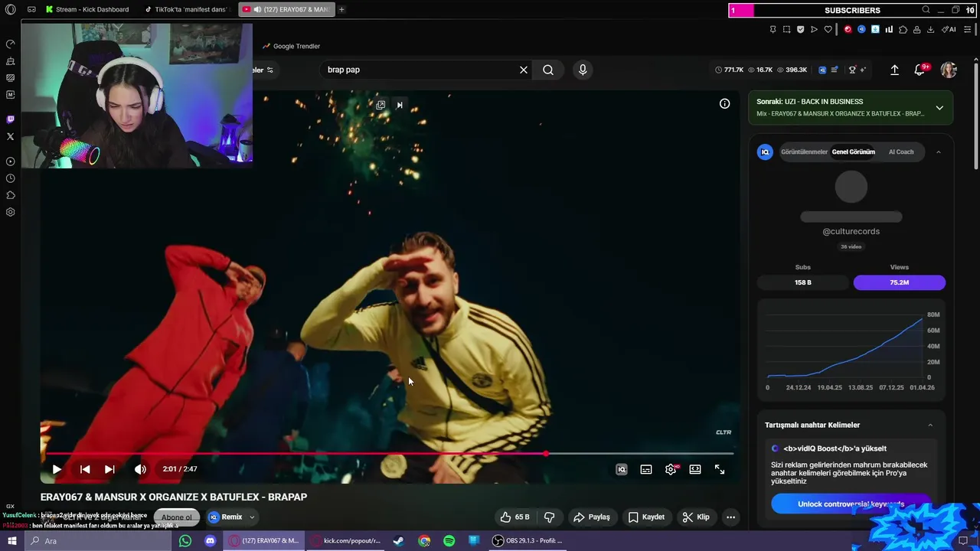The image size is (980, 551).
Task: Toggle theater mode view
Action: click(695, 469)
